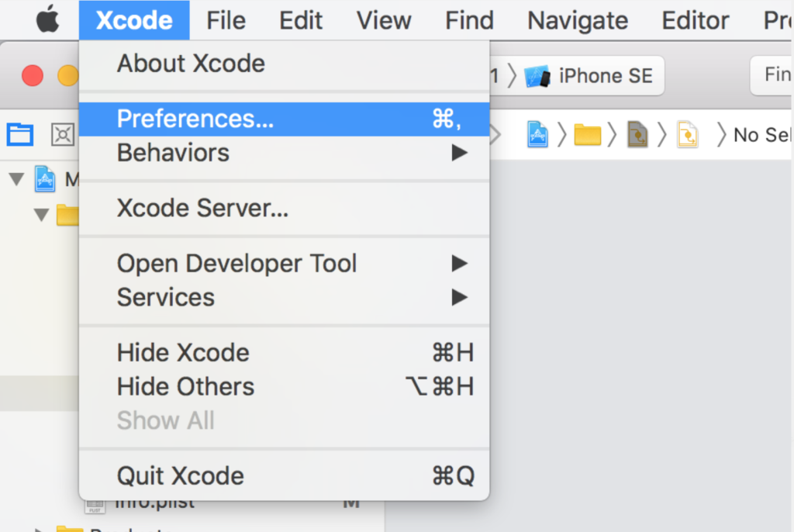Select Hide Others menu item

pos(185,386)
